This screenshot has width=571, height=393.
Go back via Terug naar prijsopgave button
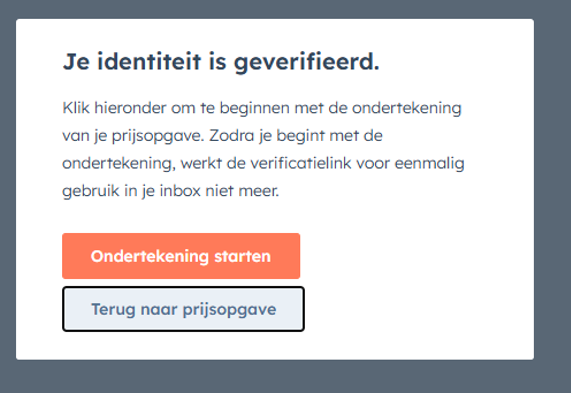(x=183, y=309)
